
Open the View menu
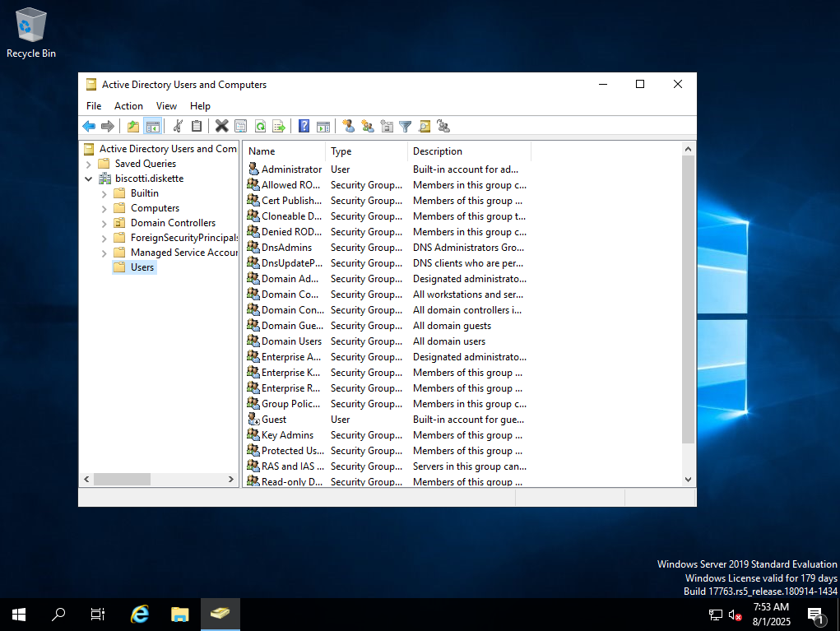pos(166,106)
